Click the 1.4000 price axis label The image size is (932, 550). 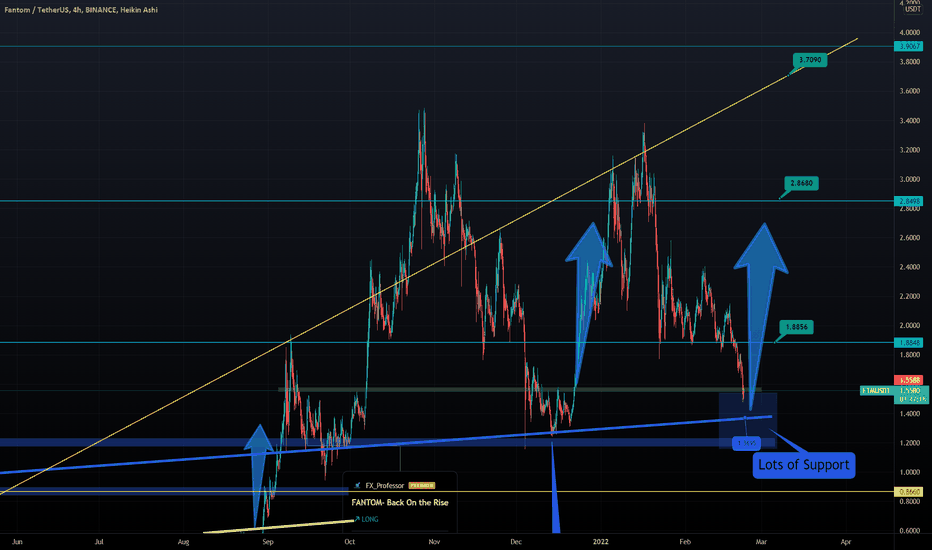tap(909, 414)
